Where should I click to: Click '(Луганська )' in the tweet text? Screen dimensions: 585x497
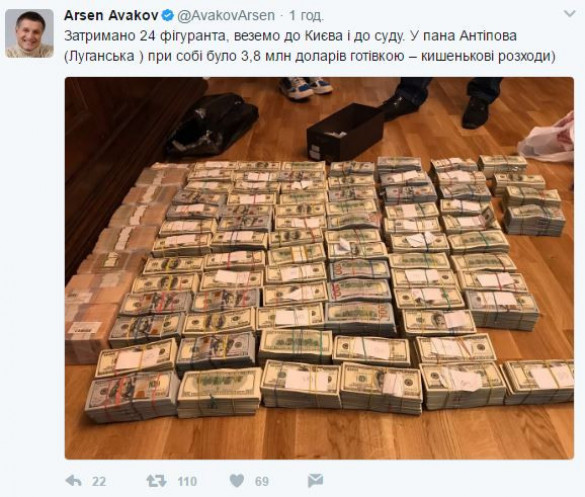coord(104,56)
